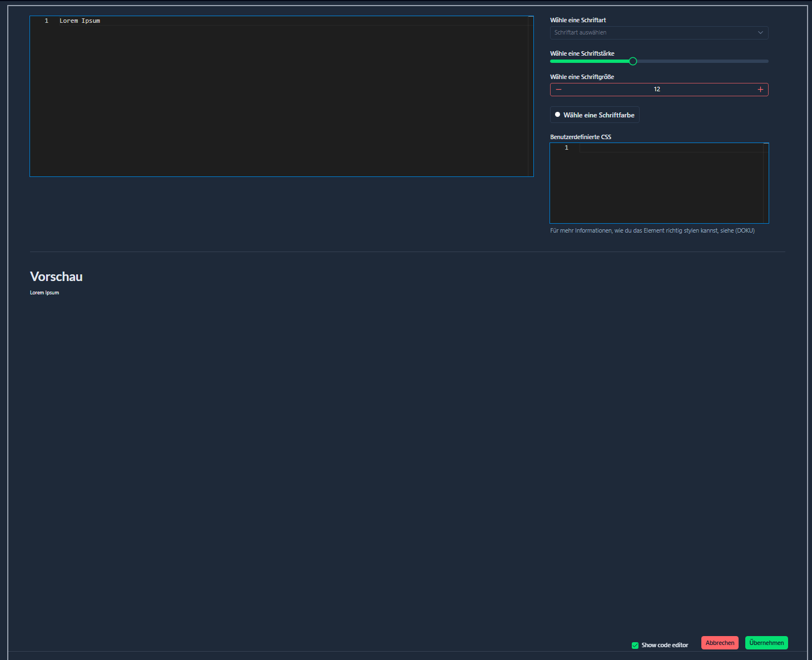Click the unfilled part of the Schriftstärke slider track

tap(701, 61)
